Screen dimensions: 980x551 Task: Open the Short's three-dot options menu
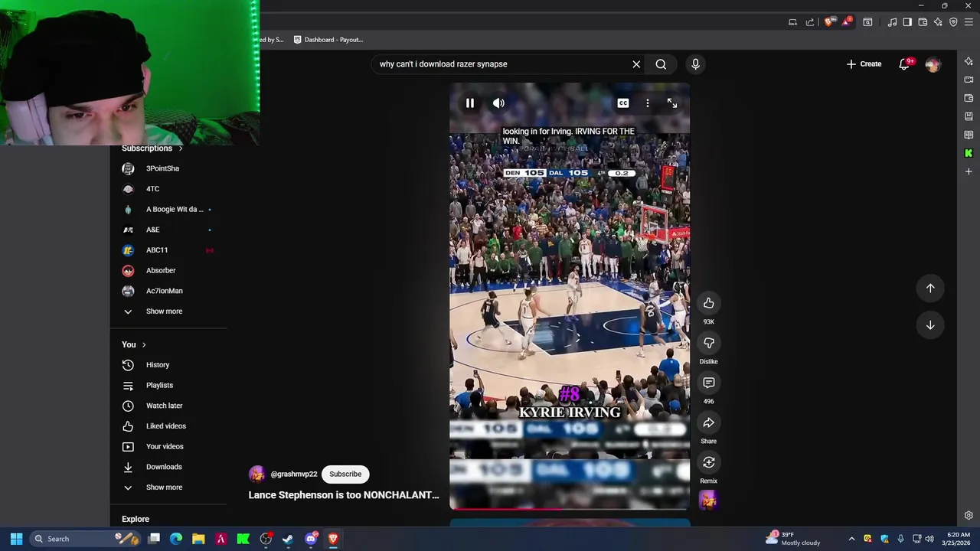click(x=648, y=103)
